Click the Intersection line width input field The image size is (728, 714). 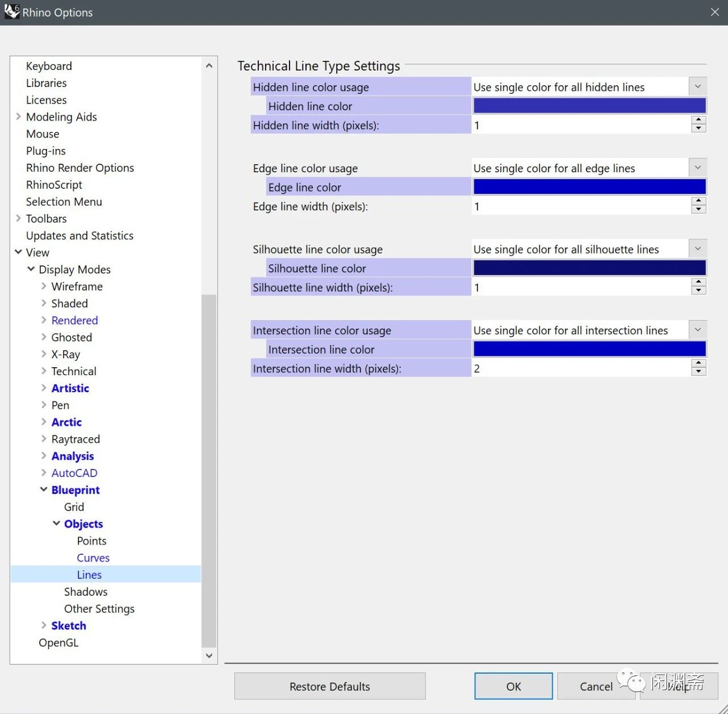click(581, 368)
